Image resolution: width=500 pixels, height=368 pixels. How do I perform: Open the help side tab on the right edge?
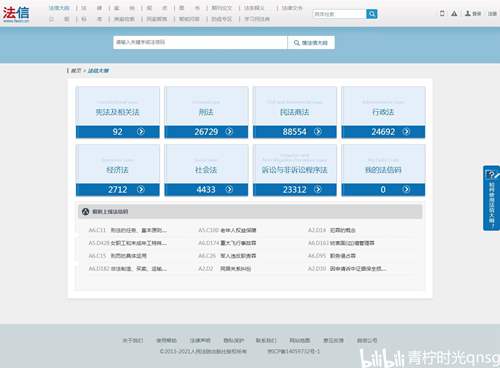[492, 198]
